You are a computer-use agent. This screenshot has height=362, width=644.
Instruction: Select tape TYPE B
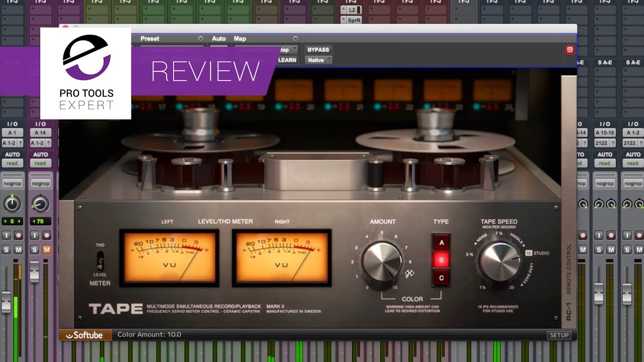pyautogui.click(x=442, y=260)
